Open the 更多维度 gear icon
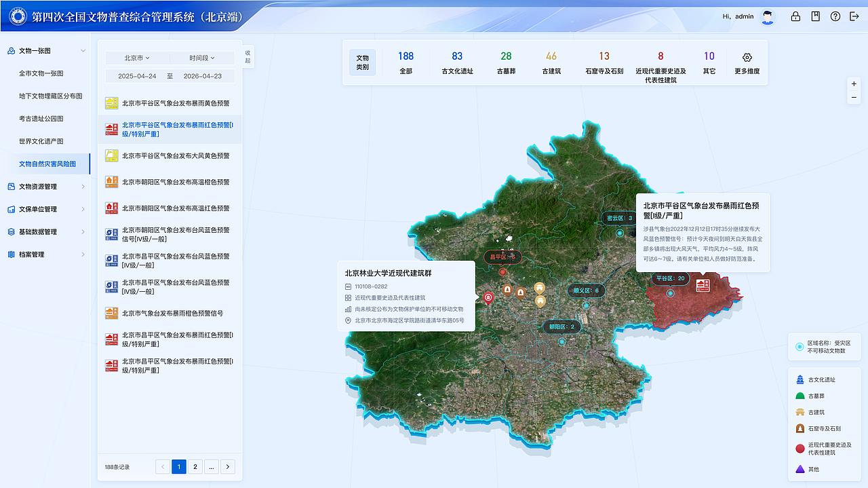The image size is (868, 488). [x=747, y=58]
